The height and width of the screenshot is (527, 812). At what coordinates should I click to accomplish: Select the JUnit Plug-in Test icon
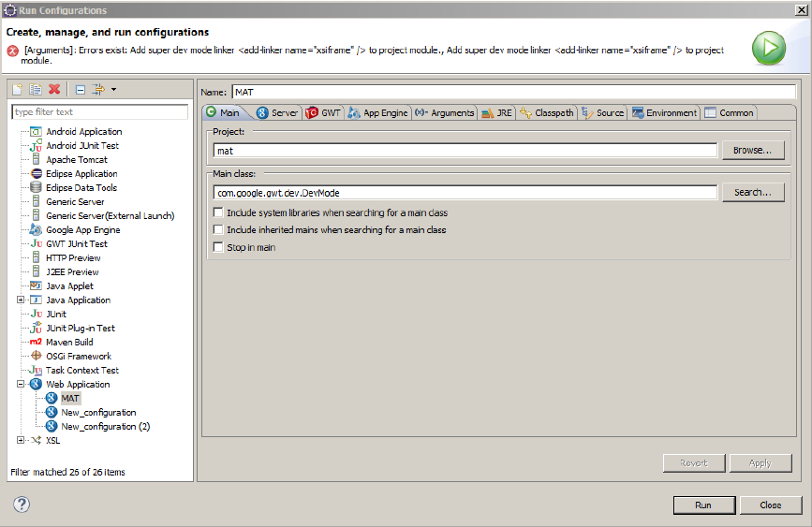coord(36,328)
